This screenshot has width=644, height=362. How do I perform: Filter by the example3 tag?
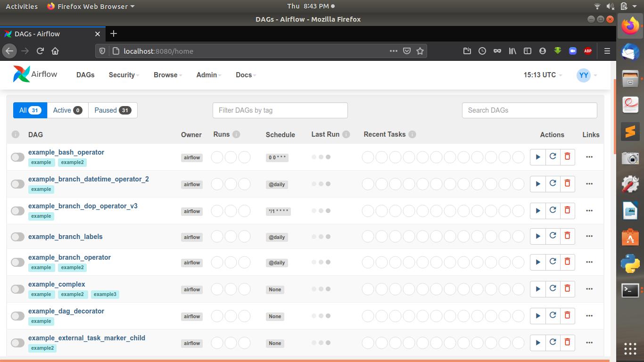104,294
